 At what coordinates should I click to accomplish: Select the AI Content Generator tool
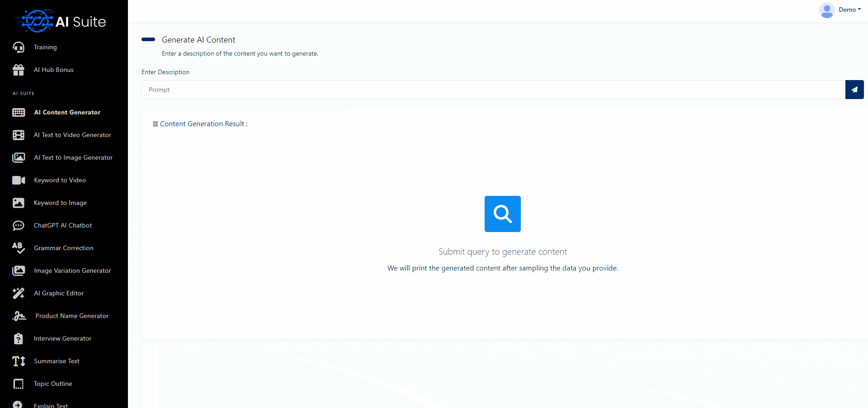coord(67,112)
